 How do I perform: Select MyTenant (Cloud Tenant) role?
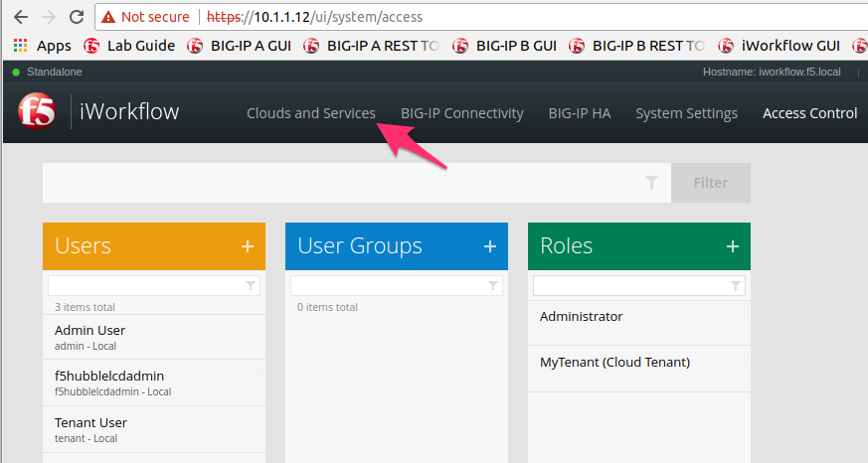[x=639, y=369]
